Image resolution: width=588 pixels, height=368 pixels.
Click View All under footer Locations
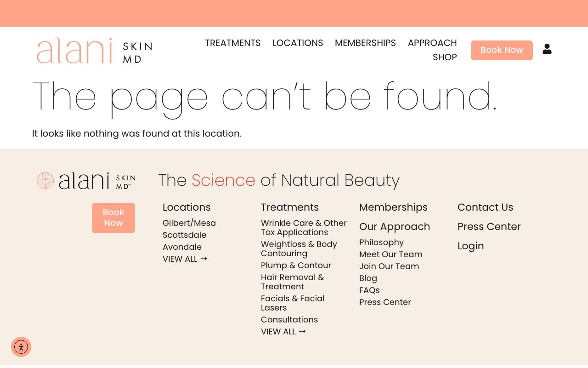(185, 259)
